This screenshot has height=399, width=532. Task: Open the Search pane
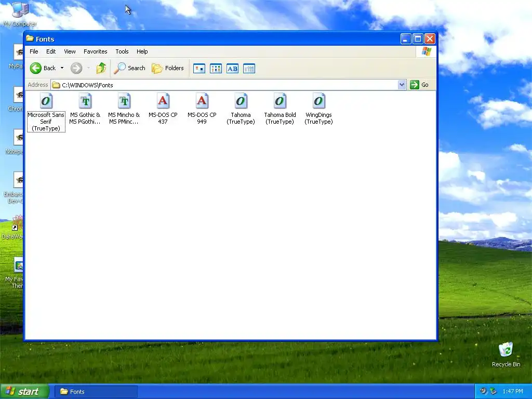(129, 68)
